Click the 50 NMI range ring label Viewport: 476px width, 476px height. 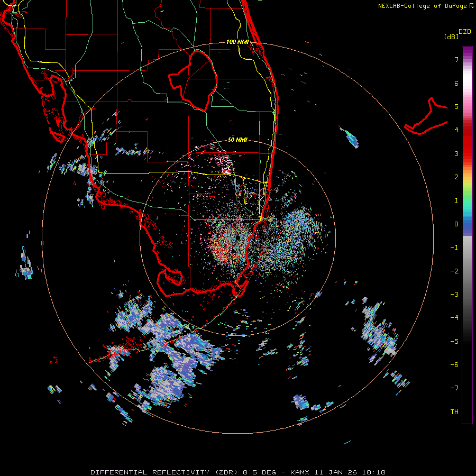(x=237, y=140)
